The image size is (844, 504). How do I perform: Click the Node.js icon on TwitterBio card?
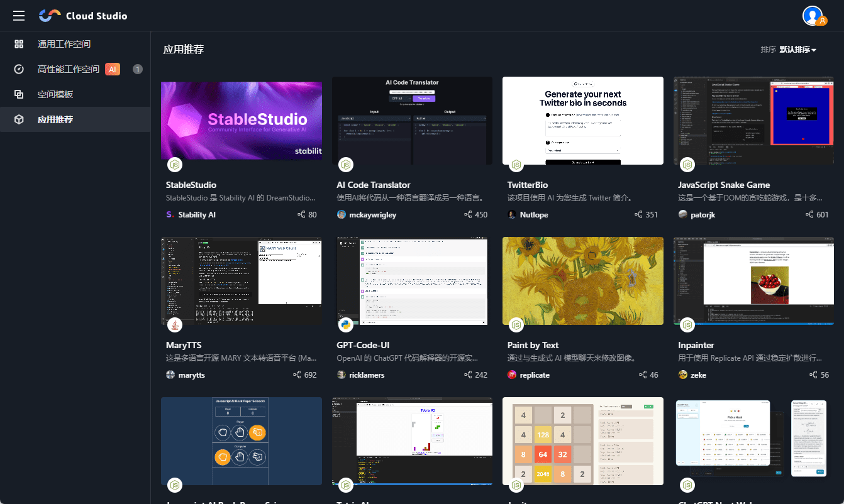tap(516, 165)
